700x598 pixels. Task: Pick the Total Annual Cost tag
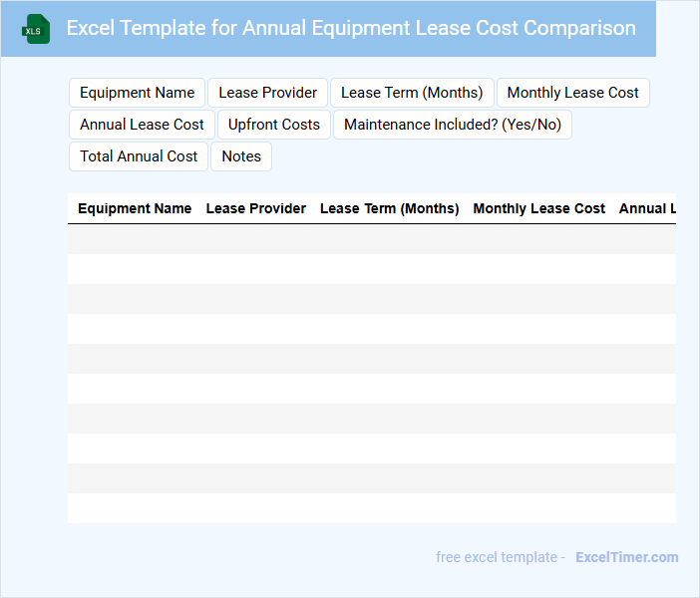[x=139, y=156]
